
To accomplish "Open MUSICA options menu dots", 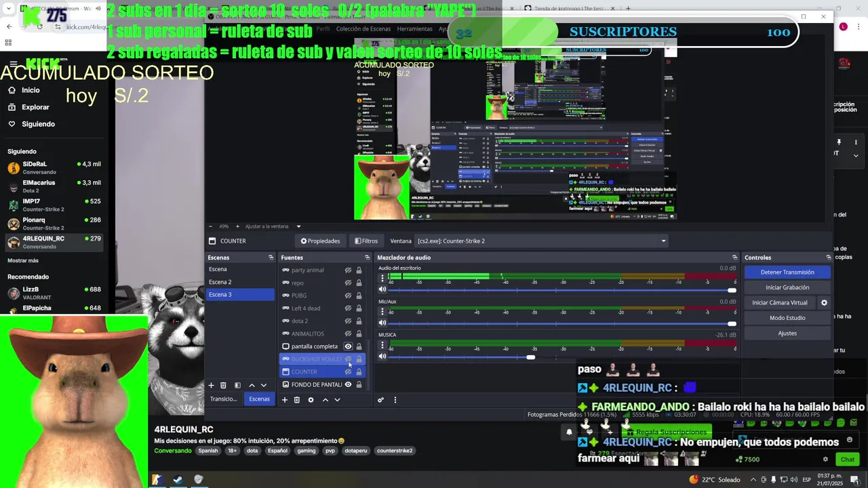I will pos(382,344).
